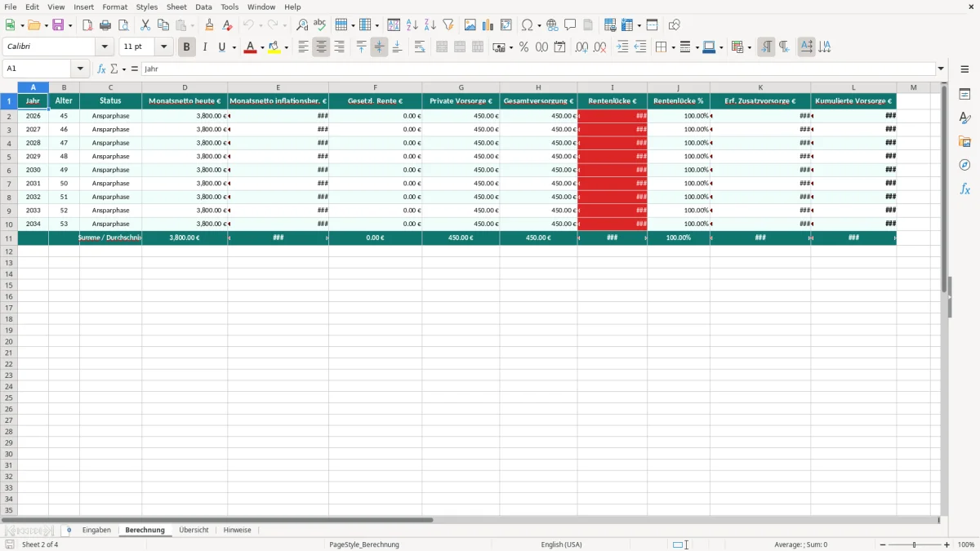Screen dimensions: 980x551
Task: Click the AutoFilter funnel icon
Action: [448, 25]
